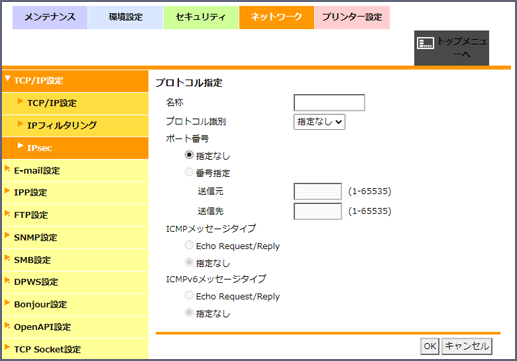
Task: Select the IPsec menu item
Action: pyautogui.click(x=75, y=148)
